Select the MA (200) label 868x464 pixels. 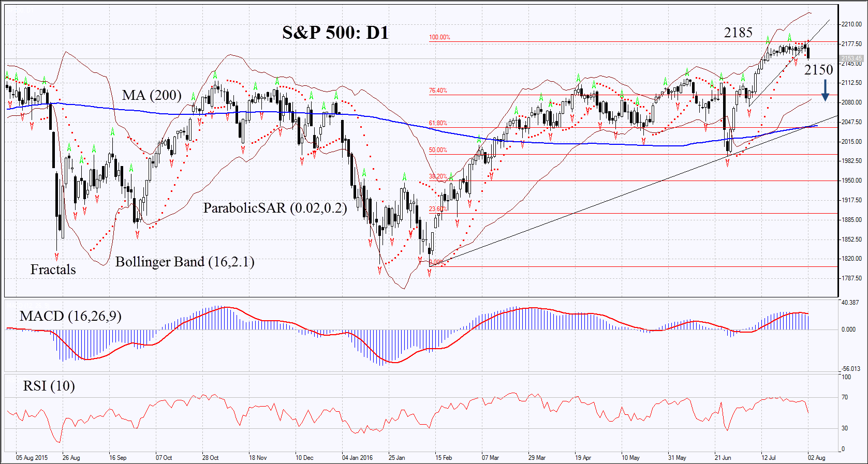click(x=152, y=95)
